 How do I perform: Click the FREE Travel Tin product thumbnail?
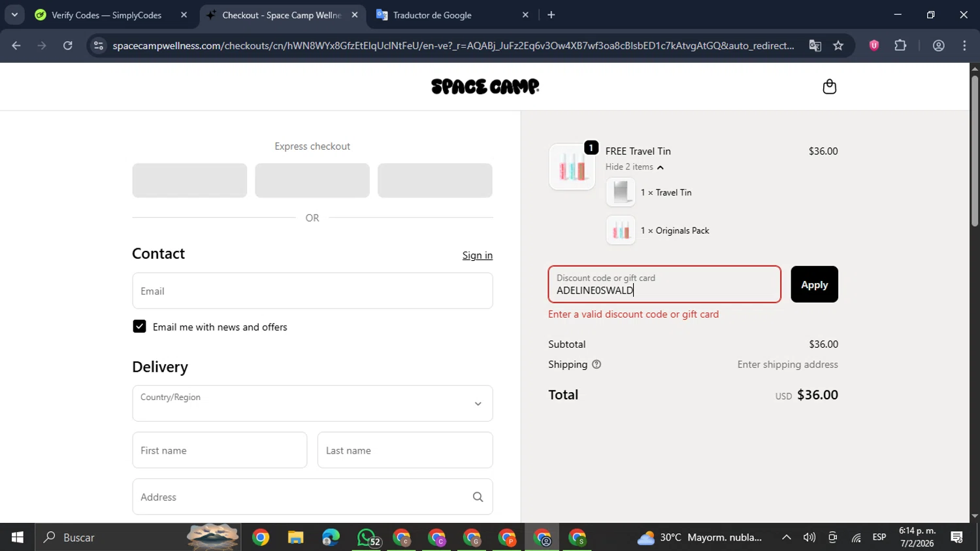pyautogui.click(x=572, y=167)
